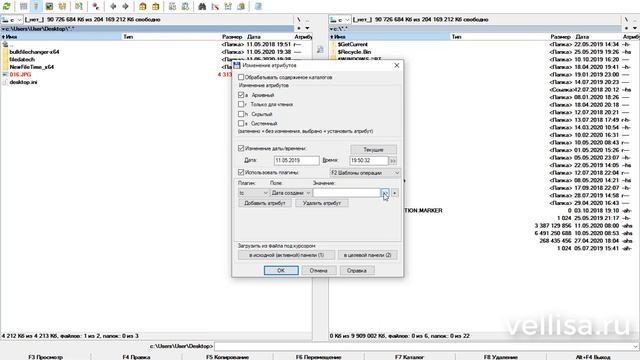Click the unpack files toolbar icon
The image size is (640, 360).
(x=156, y=6)
